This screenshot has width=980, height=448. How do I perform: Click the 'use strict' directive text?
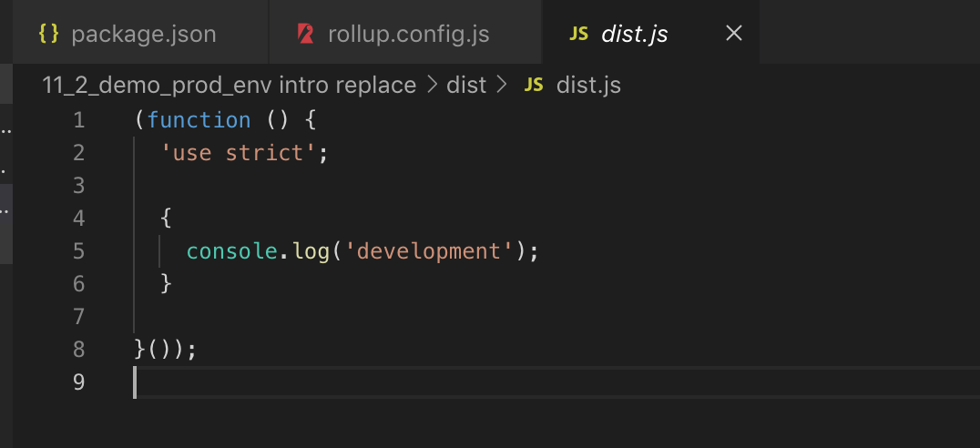238,153
